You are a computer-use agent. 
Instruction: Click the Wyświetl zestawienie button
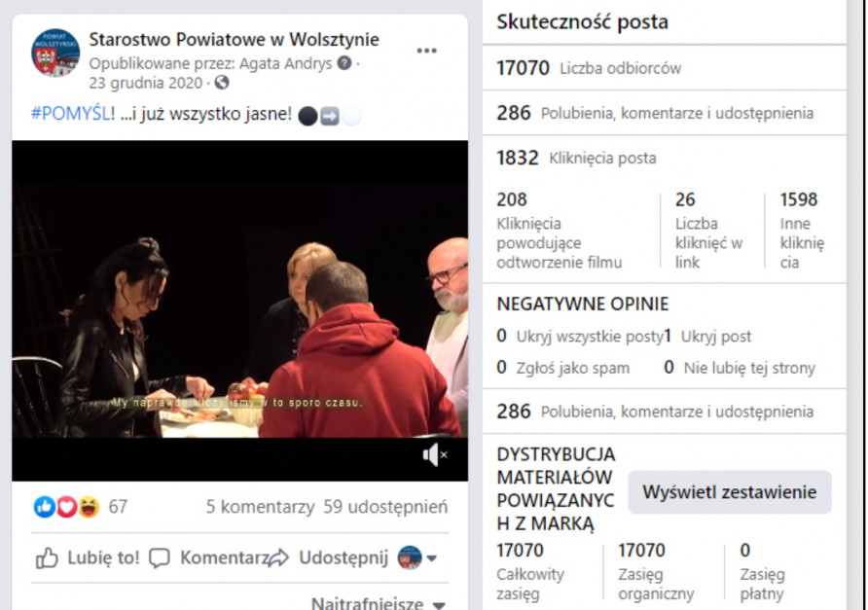coord(730,492)
